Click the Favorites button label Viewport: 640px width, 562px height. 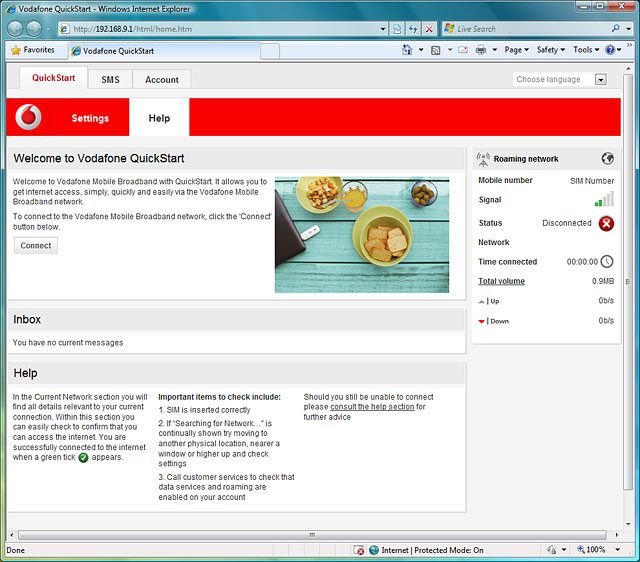pyautogui.click(x=39, y=50)
